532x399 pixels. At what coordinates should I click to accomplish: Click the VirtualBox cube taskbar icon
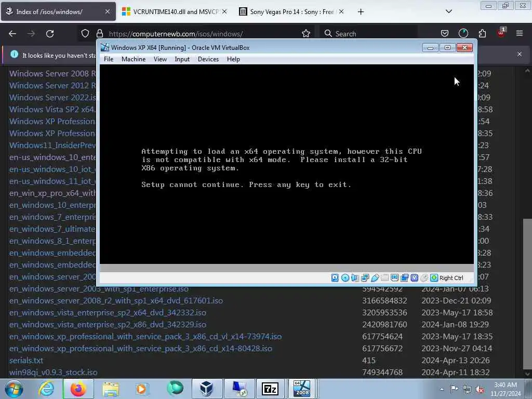click(206, 389)
